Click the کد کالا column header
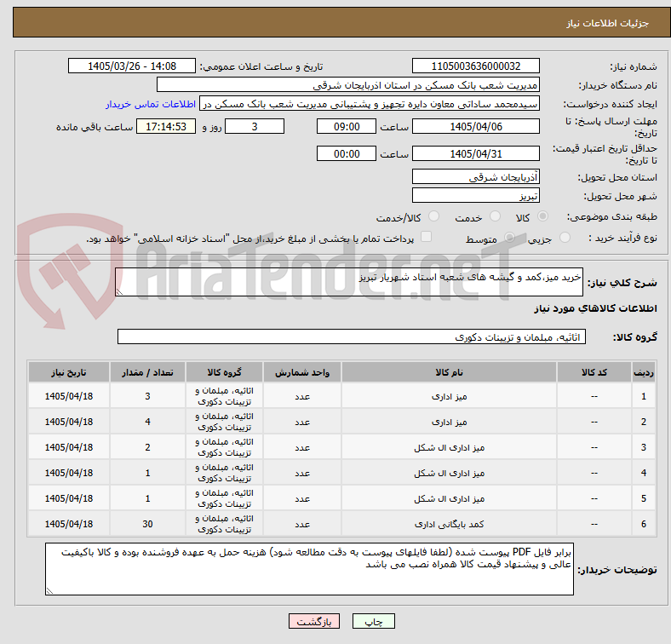The image size is (671, 644). 594,372
